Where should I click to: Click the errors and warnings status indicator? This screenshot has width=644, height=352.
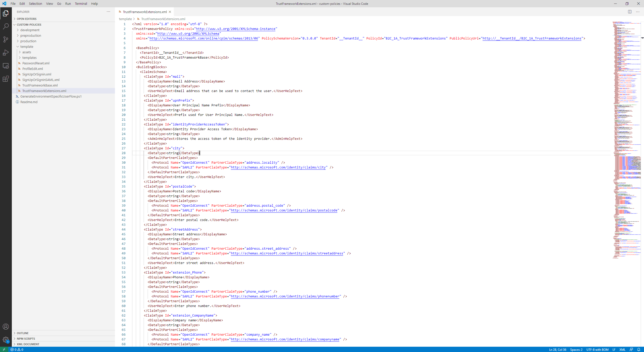(x=16, y=349)
